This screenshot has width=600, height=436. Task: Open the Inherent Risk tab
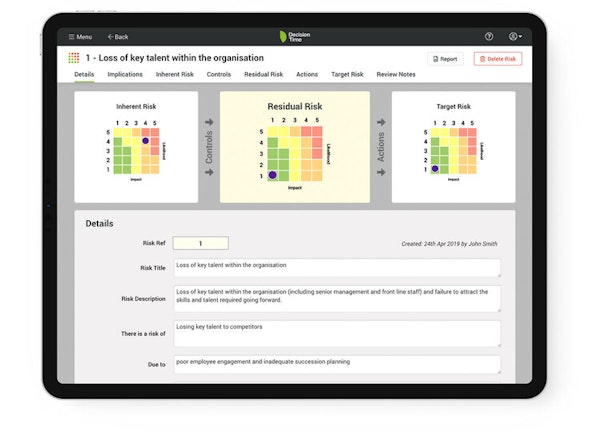pos(175,74)
